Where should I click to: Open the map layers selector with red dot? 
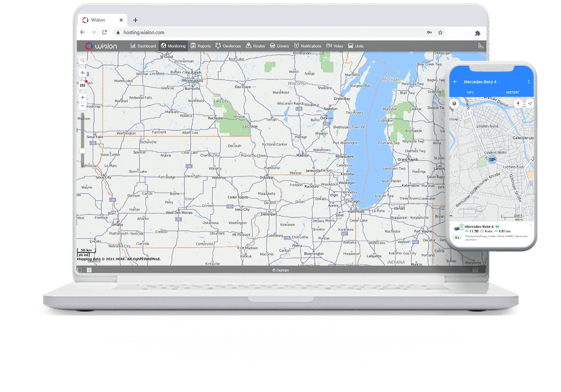click(83, 85)
